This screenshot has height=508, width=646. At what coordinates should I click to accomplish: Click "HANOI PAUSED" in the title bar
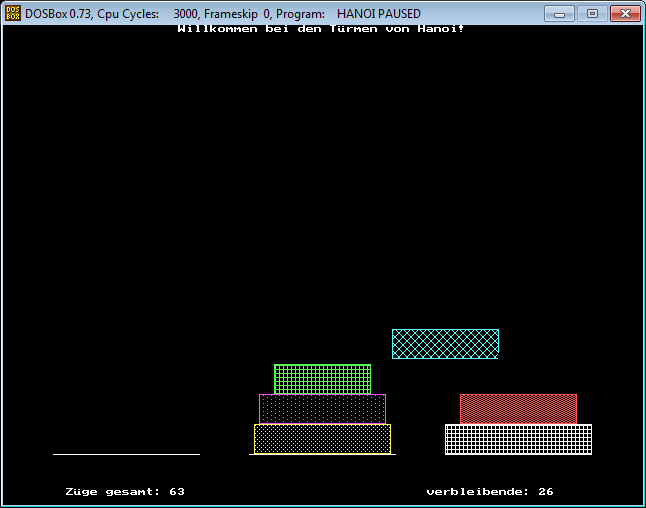click(381, 14)
